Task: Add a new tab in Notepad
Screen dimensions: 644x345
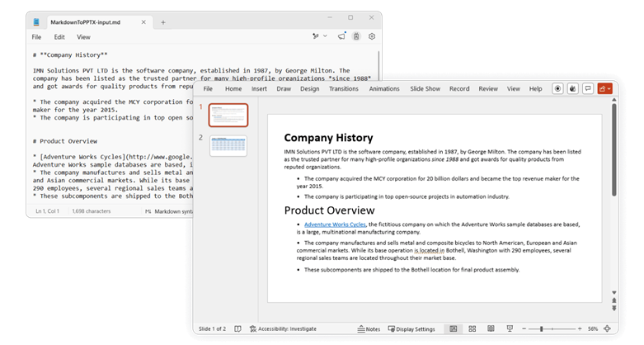Action: (163, 22)
